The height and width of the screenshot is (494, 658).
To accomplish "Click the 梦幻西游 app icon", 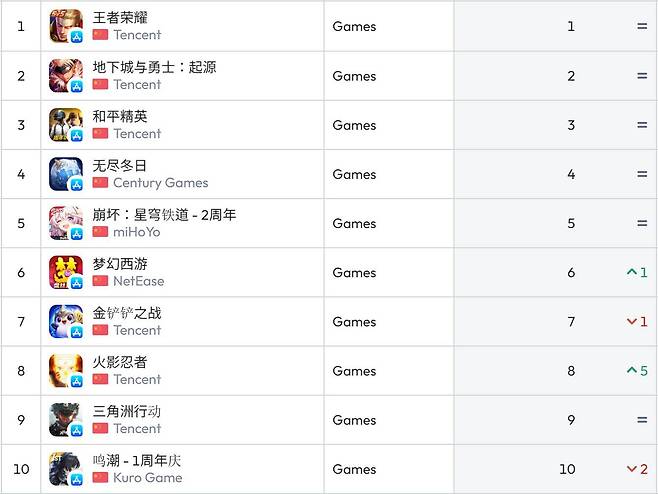I will pyautogui.click(x=66, y=272).
